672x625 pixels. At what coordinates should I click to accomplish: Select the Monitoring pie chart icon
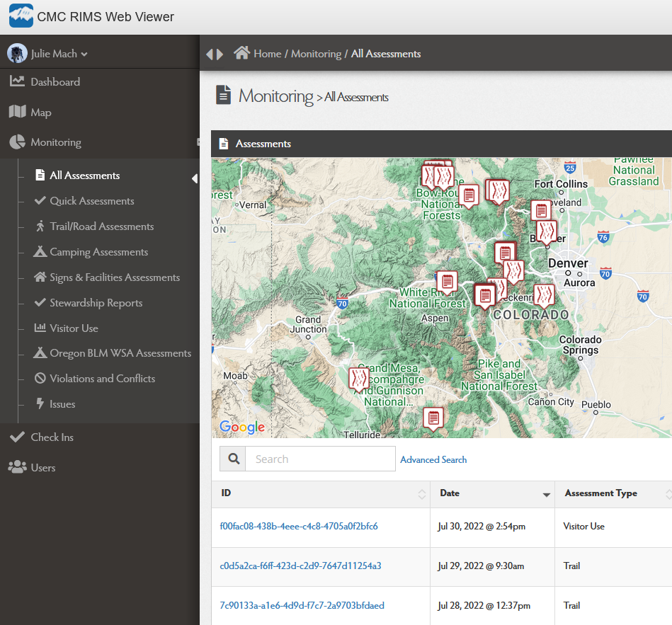(17, 142)
